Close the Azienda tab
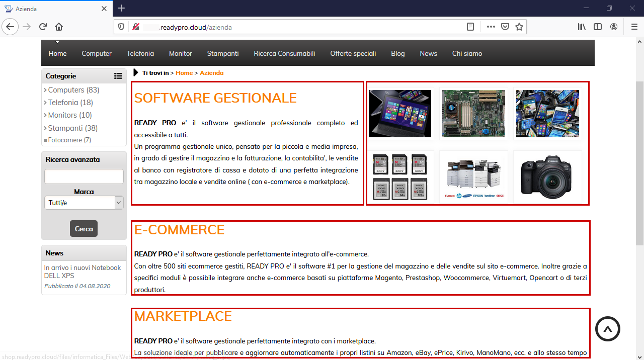 [x=104, y=9]
